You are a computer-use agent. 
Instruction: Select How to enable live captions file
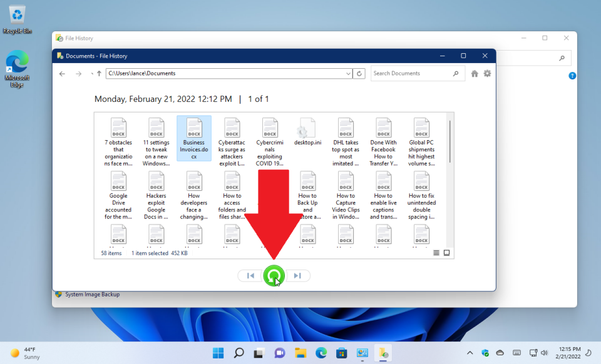[x=383, y=195]
